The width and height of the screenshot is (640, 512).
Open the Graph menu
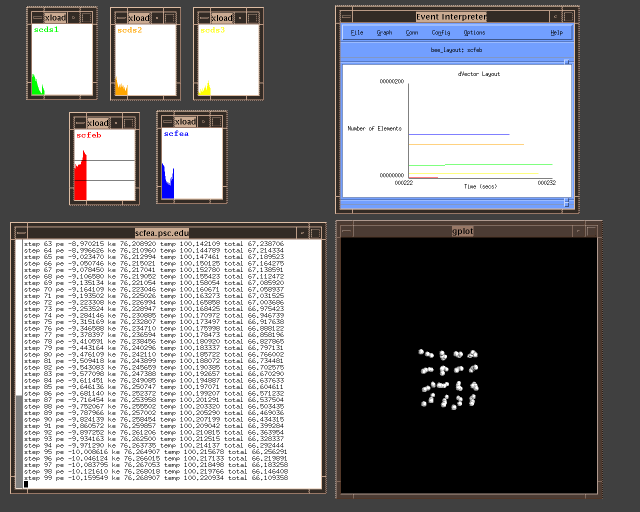(384, 33)
